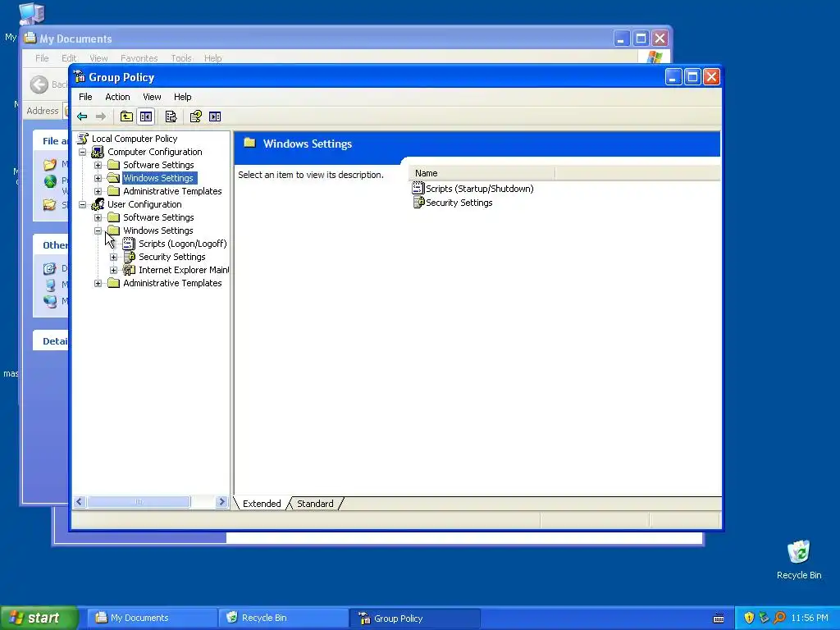Select Administrative Templates folder under Computer Configuration

[172, 191]
